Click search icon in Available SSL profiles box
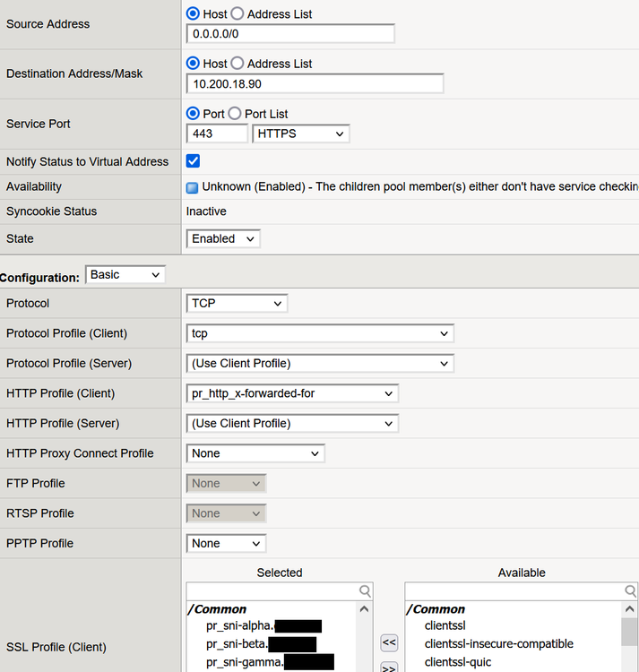 tap(630, 591)
